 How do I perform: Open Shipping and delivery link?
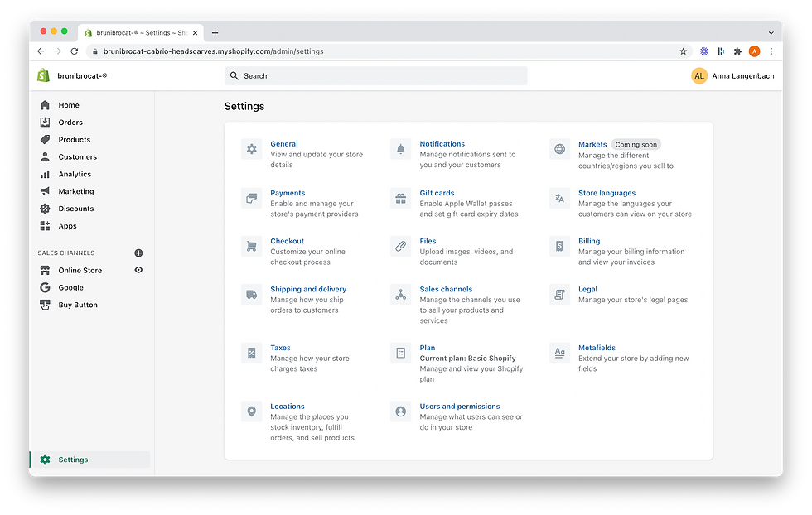tap(308, 289)
